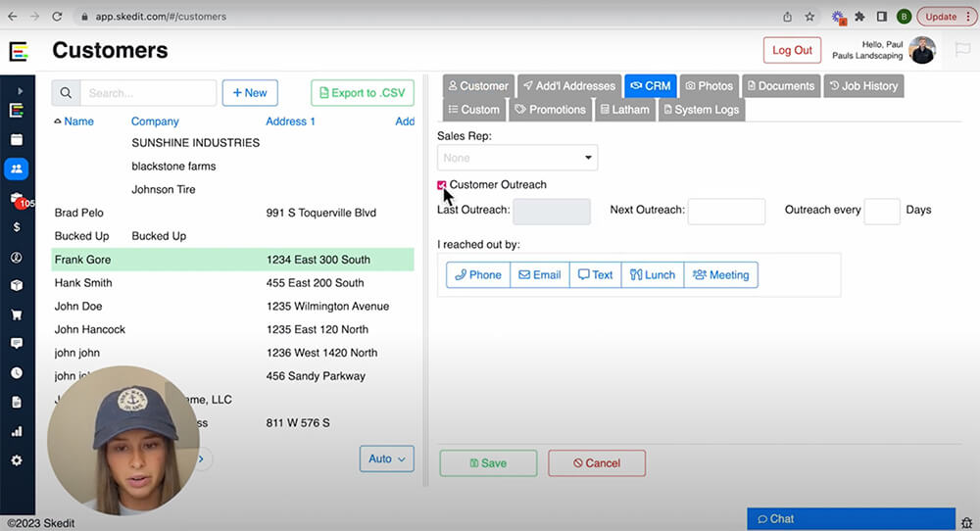Click the bar chart reports sidebar icon
The height and width of the screenshot is (531, 980).
click(17, 431)
